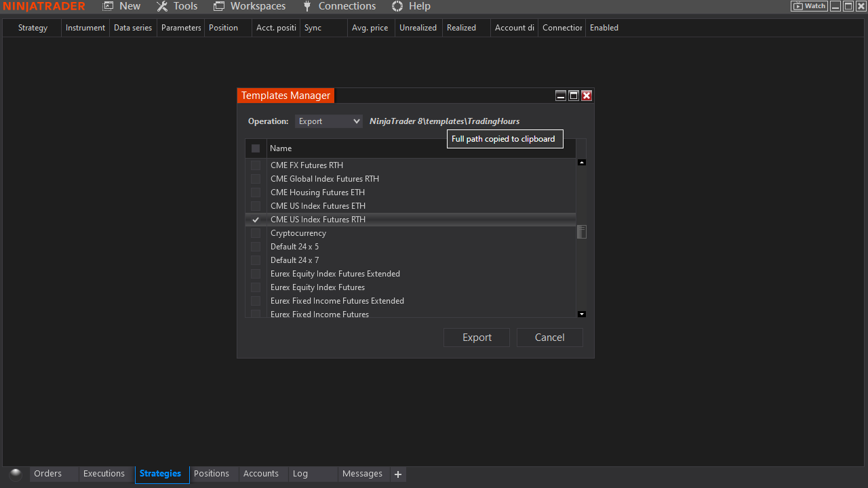Switch to the Messages tab
This screenshot has height=488, width=868.
(x=362, y=474)
